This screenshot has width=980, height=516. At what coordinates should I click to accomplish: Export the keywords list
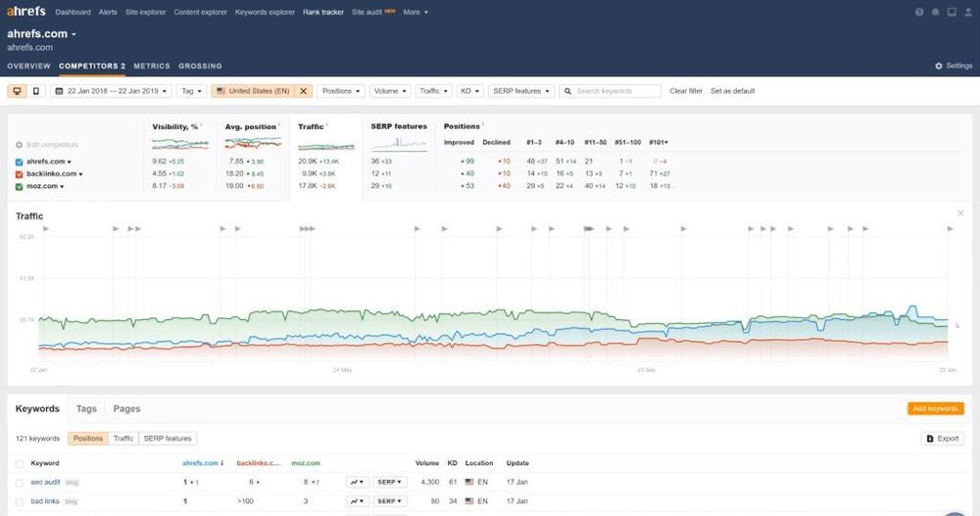coord(942,439)
